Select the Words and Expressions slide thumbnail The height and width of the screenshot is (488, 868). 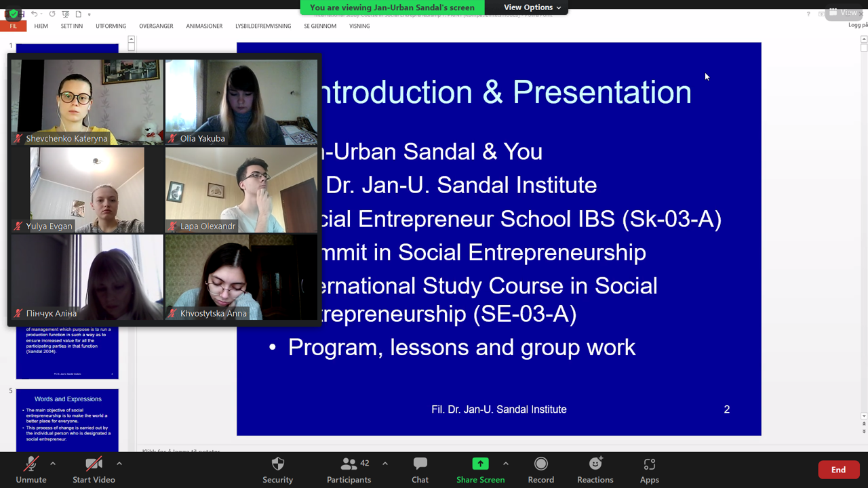pos(67,420)
